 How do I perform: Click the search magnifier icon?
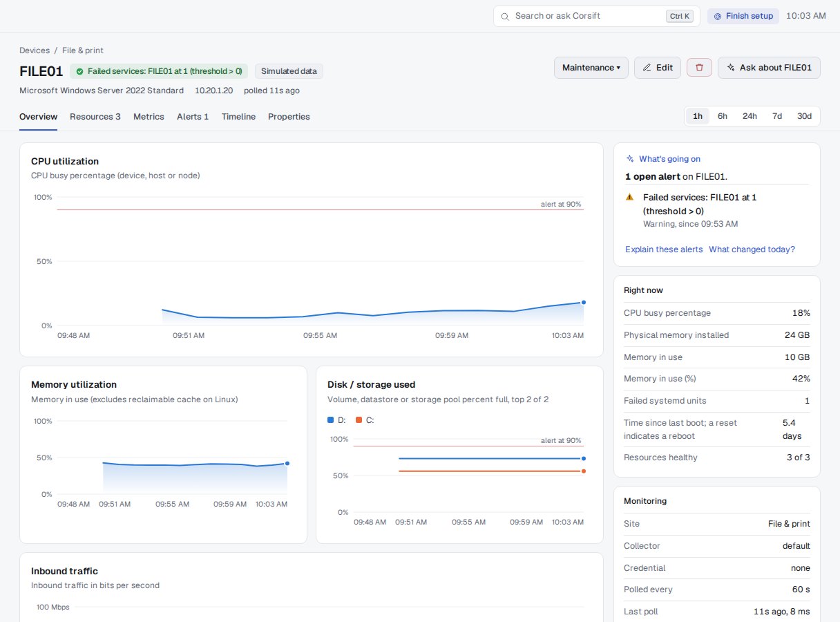tap(505, 16)
